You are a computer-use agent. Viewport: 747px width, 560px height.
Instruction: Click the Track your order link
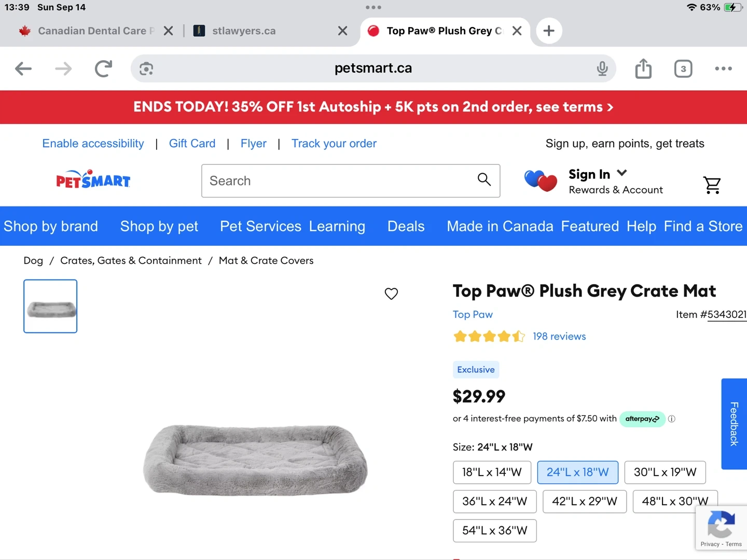334,144
